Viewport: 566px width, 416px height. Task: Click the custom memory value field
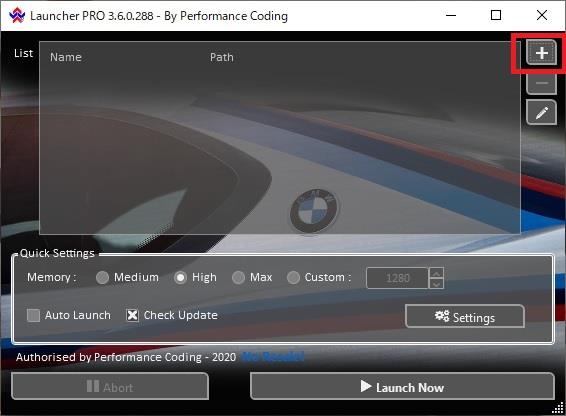397,278
